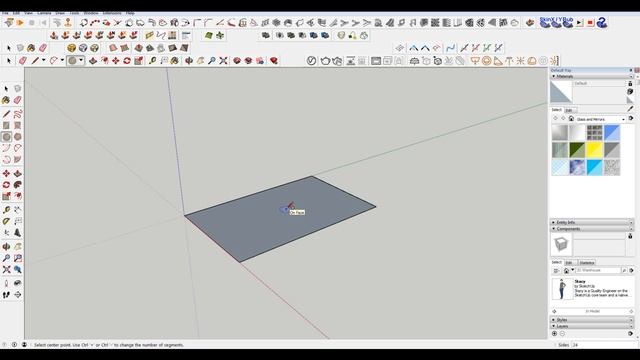
Task: Select the Line pencil tool in left toolbar
Action: tap(6, 114)
